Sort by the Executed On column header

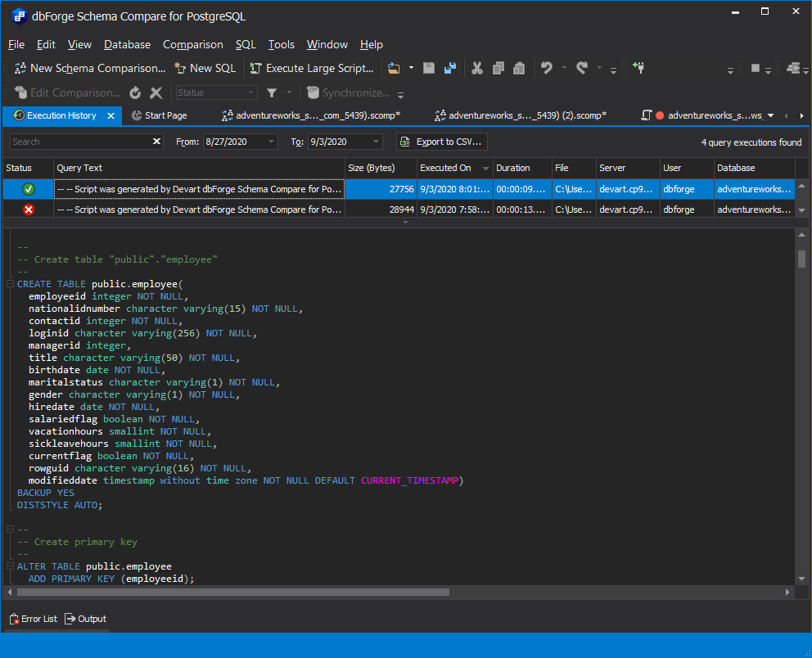(455, 169)
